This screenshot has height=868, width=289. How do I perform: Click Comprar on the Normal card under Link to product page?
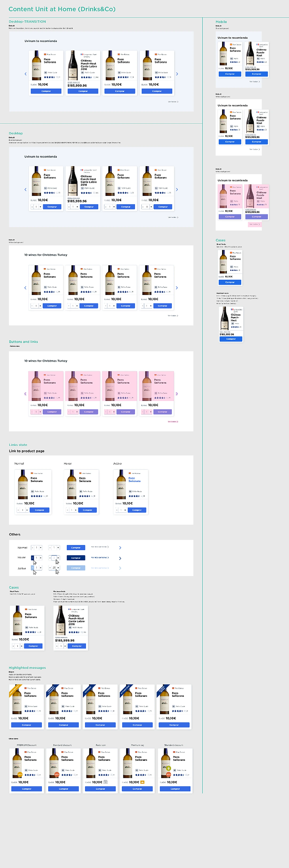pos(39,510)
